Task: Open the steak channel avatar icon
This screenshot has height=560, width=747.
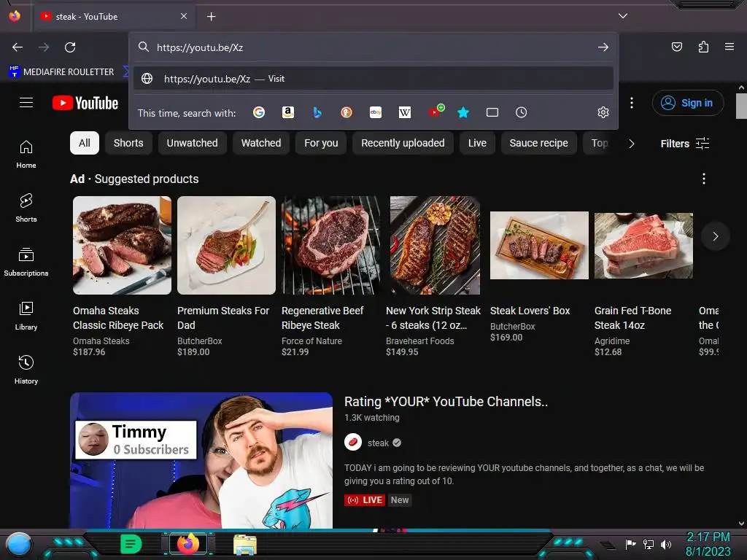Action: [353, 443]
